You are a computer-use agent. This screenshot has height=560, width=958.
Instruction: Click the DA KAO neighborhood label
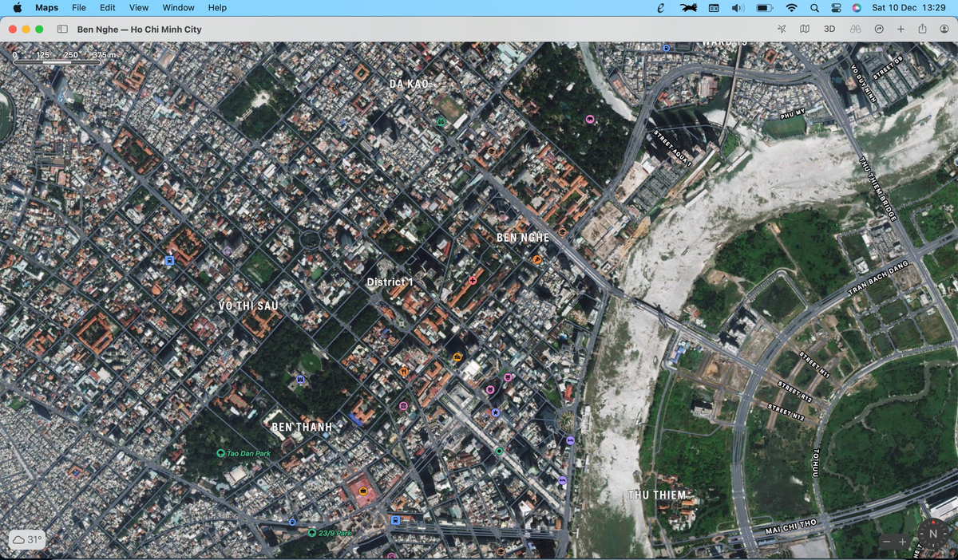(x=409, y=83)
